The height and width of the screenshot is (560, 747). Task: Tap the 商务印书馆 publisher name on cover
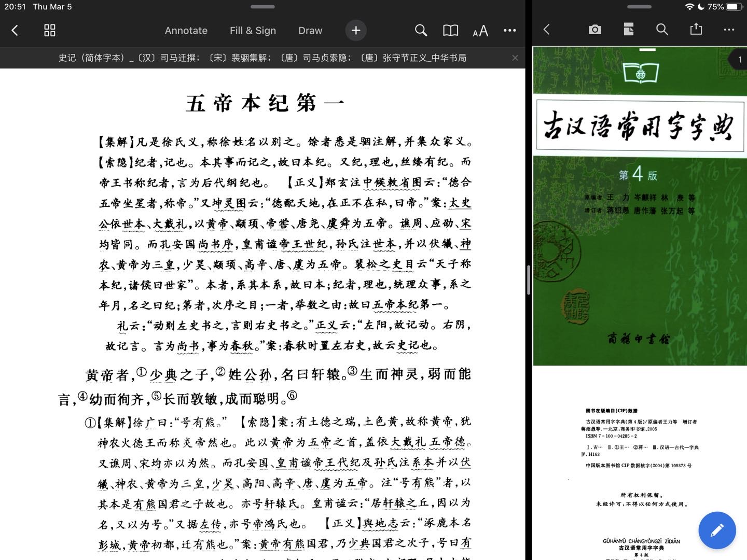click(639, 339)
